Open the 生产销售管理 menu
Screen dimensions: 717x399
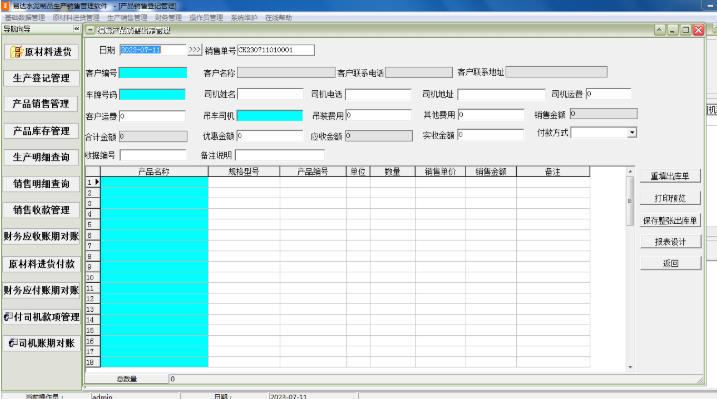(127, 17)
